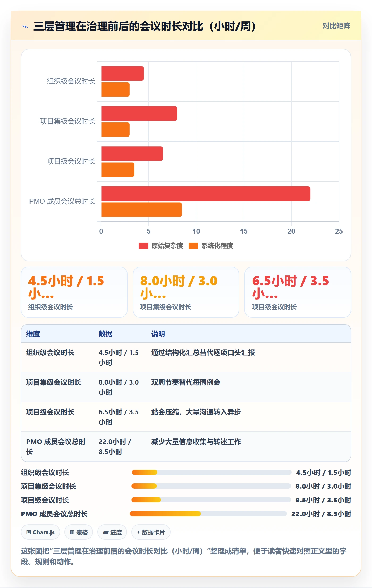Click the chart title 三层管理在治理前后的会议时长对比

(x=145, y=26)
